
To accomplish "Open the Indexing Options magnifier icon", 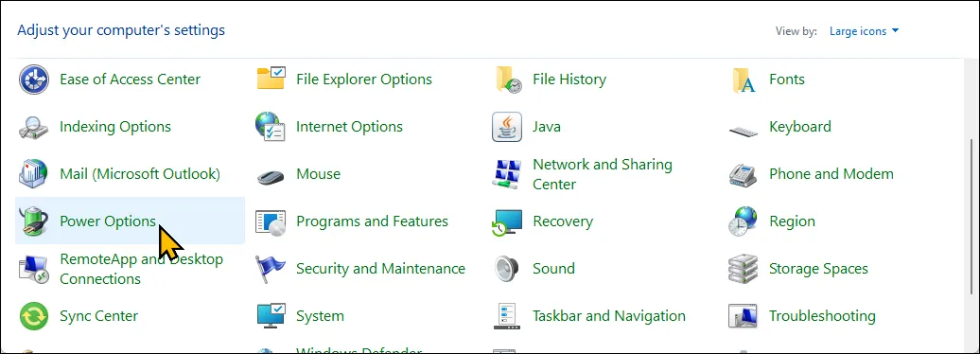I will (x=34, y=127).
